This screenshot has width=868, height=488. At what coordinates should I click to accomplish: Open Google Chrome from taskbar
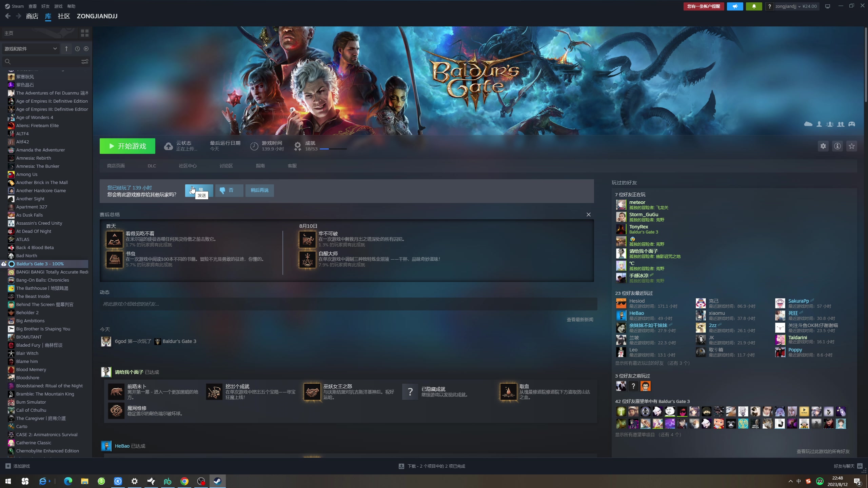(x=184, y=481)
